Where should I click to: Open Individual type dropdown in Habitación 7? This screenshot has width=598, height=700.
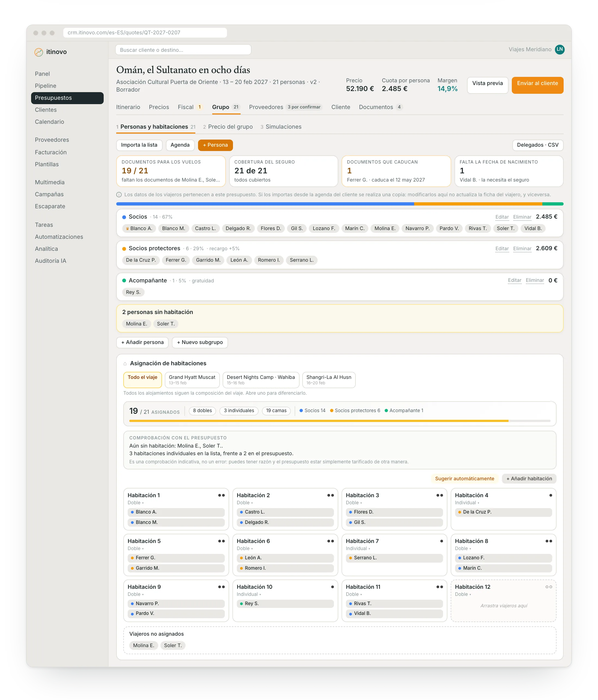tap(358, 549)
